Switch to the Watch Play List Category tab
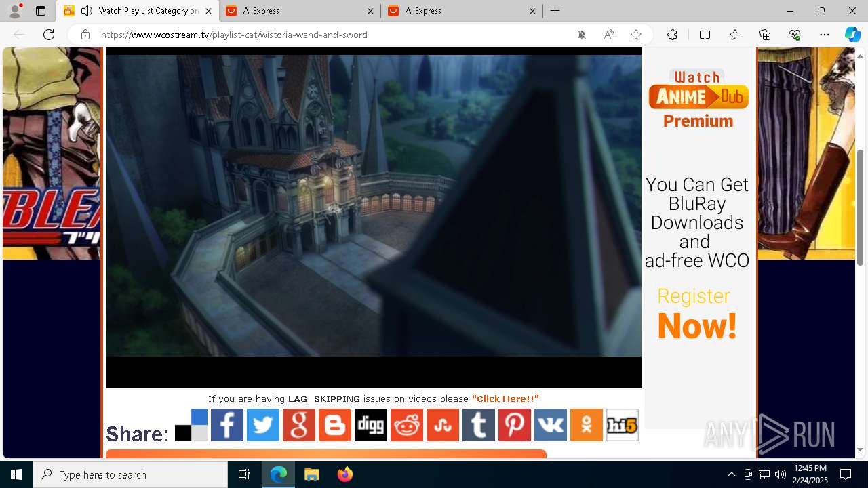Viewport: 868px width, 488px height. click(139, 11)
